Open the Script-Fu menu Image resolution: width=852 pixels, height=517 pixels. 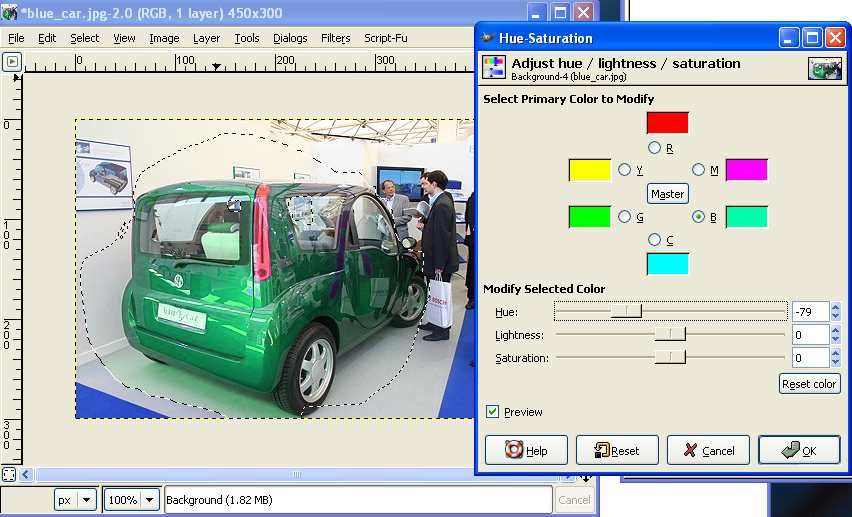pyautogui.click(x=385, y=38)
